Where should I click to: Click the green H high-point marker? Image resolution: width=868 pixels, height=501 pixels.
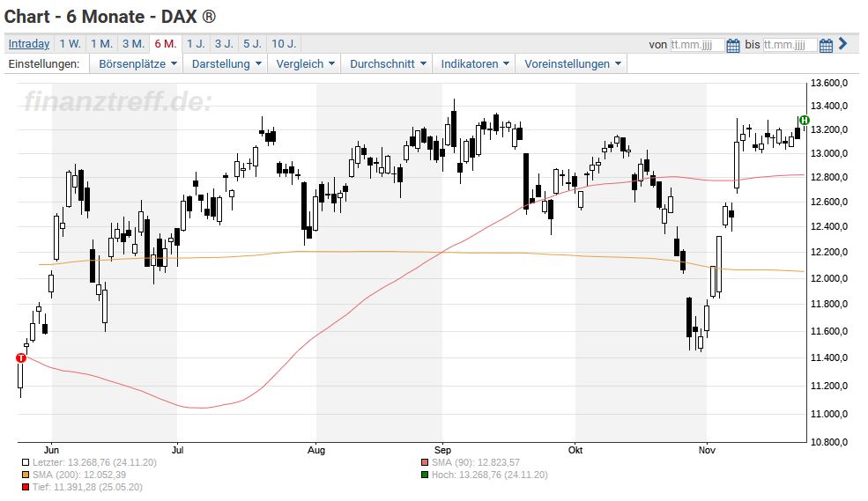click(805, 120)
